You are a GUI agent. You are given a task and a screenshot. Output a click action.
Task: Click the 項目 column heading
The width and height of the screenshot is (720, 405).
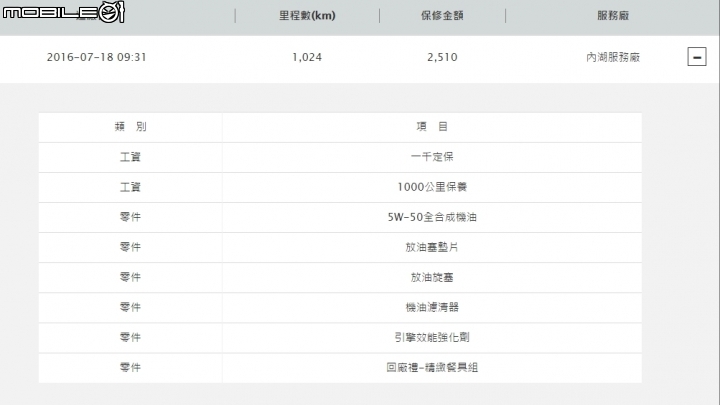pos(432,127)
